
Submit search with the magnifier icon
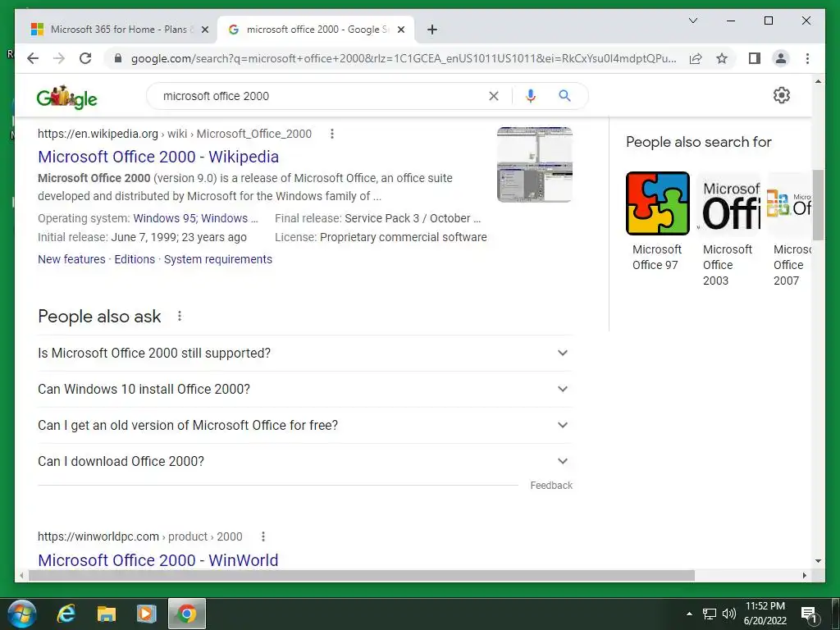pyautogui.click(x=564, y=96)
